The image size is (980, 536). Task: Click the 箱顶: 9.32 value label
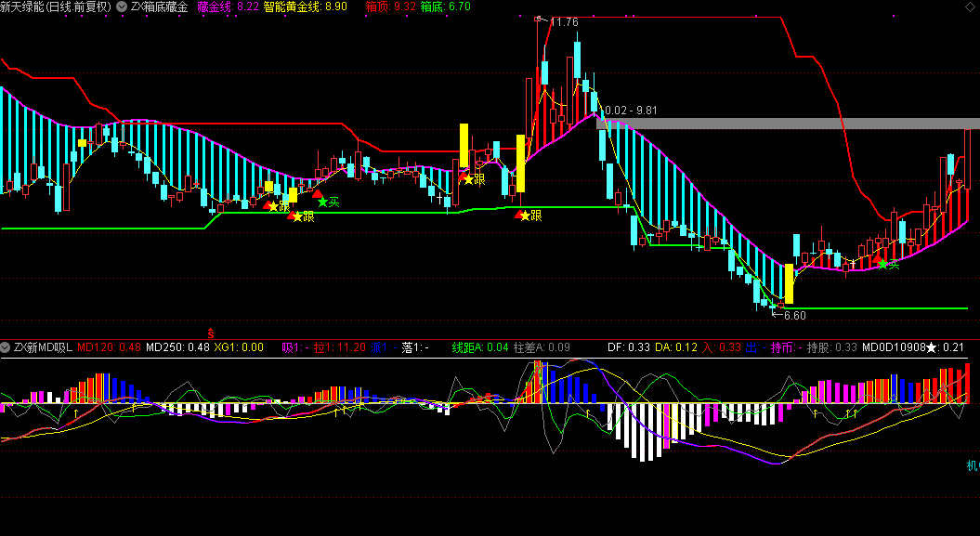tap(391, 7)
